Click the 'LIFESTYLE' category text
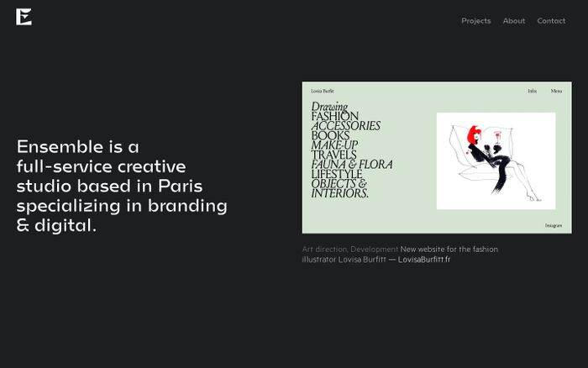This screenshot has height=368, width=588. click(x=336, y=174)
